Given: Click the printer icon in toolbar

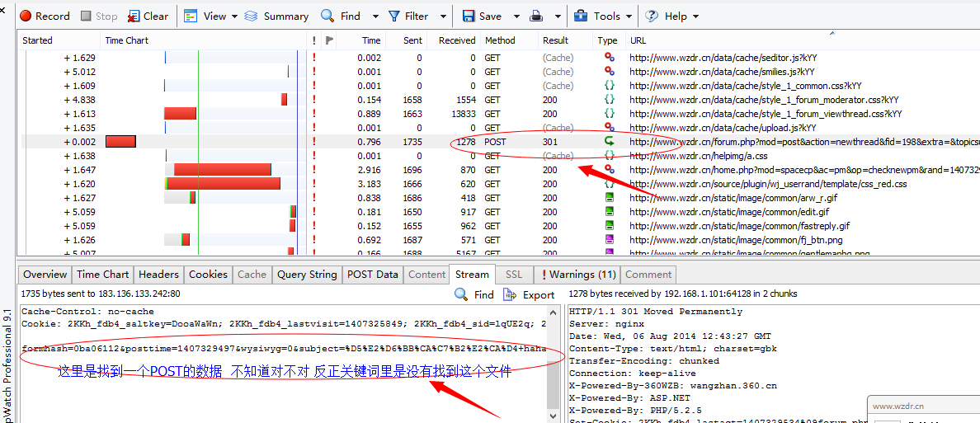Looking at the screenshot, I should tap(536, 16).
